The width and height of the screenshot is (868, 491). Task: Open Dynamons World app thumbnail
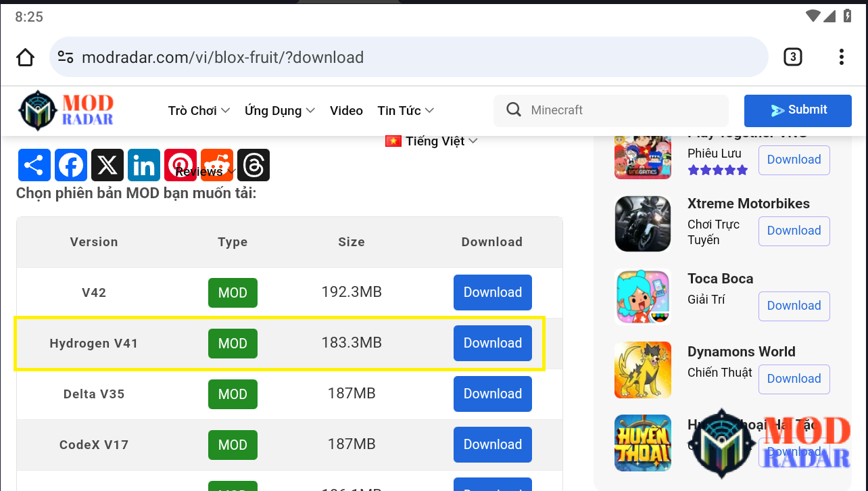point(643,370)
